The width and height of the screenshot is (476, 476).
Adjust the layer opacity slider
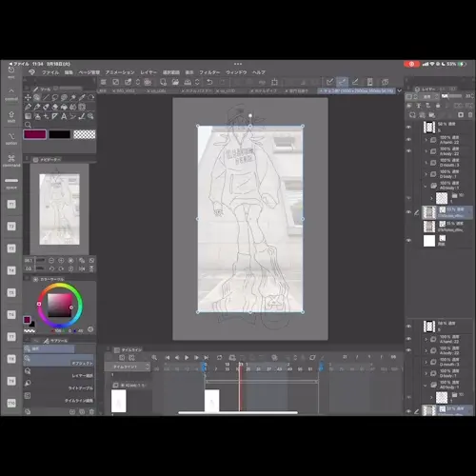pyautogui.click(x=452, y=96)
